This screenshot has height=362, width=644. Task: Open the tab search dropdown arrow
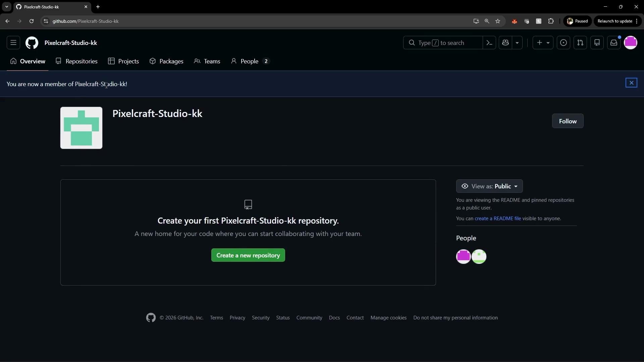tap(6, 7)
